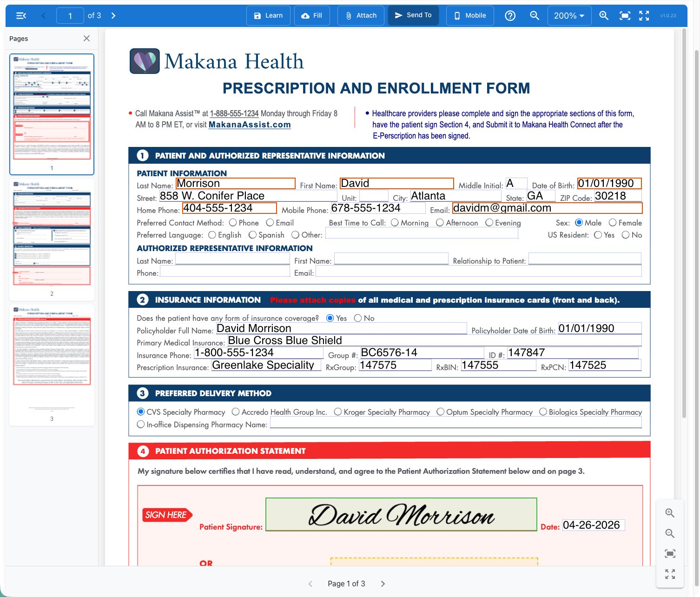The height and width of the screenshot is (597, 700).
Task: Open the help question mark icon
Action: point(510,16)
